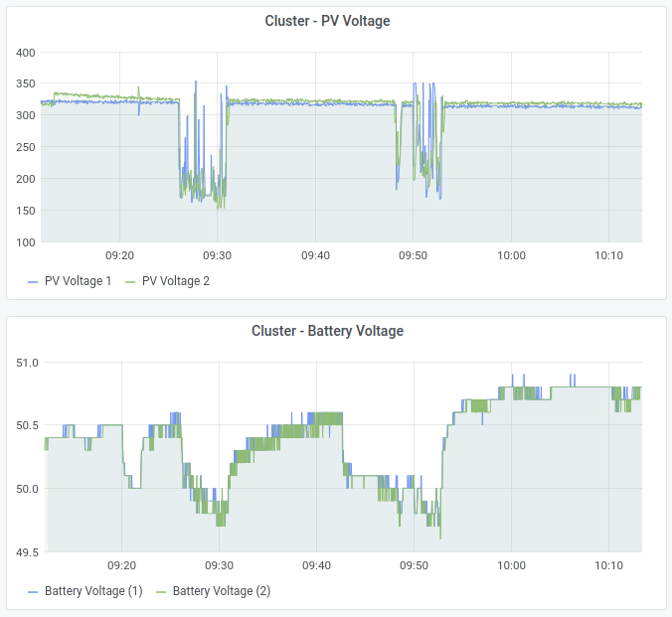This screenshot has height=617, width=672.
Task: Toggle the Battery Voltage (2) legend series
Action: [x=222, y=591]
